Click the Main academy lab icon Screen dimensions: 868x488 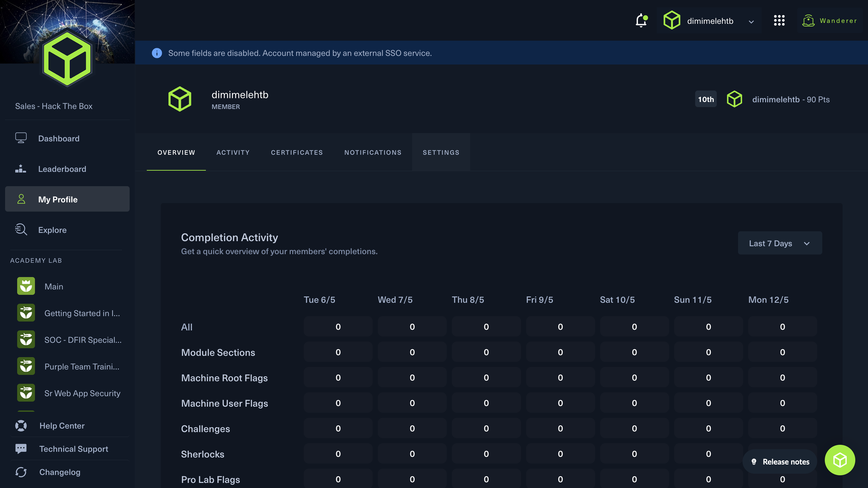26,286
